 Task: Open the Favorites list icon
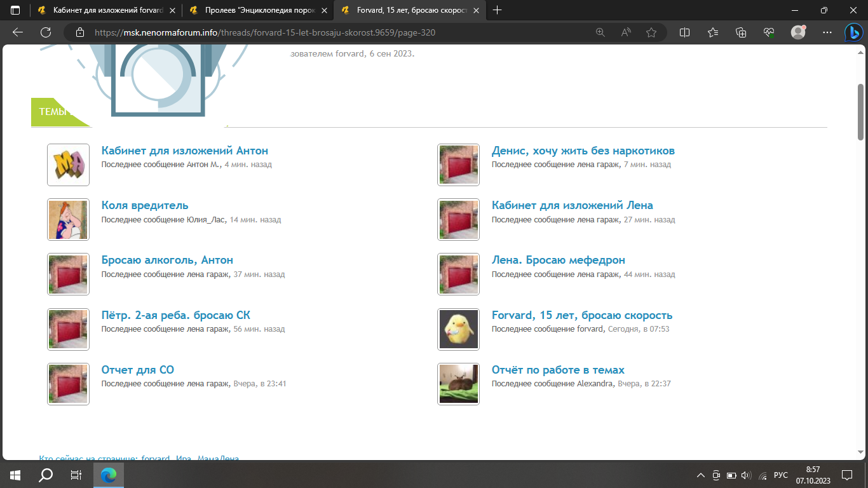pos(712,32)
